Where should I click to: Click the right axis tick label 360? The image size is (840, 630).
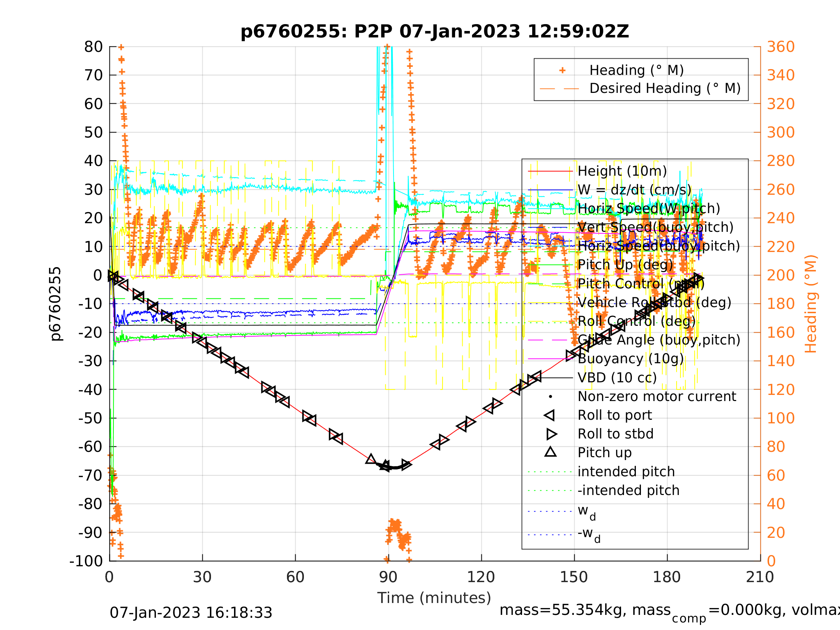[781, 47]
